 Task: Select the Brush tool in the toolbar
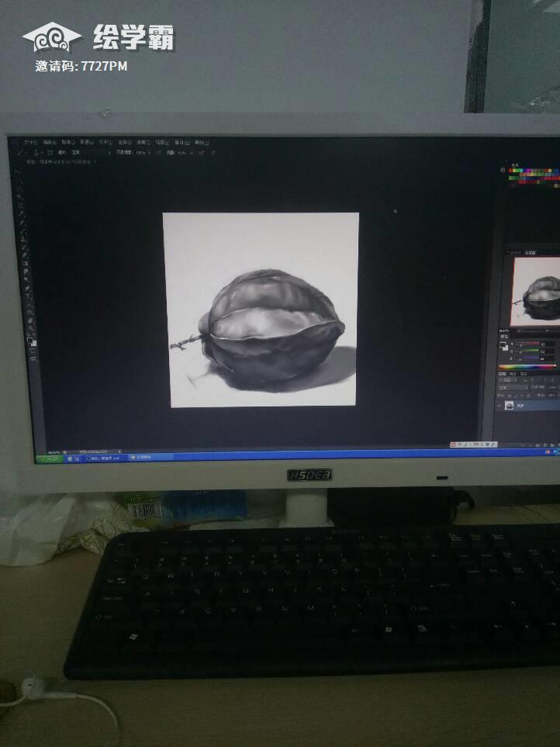pos(22,231)
